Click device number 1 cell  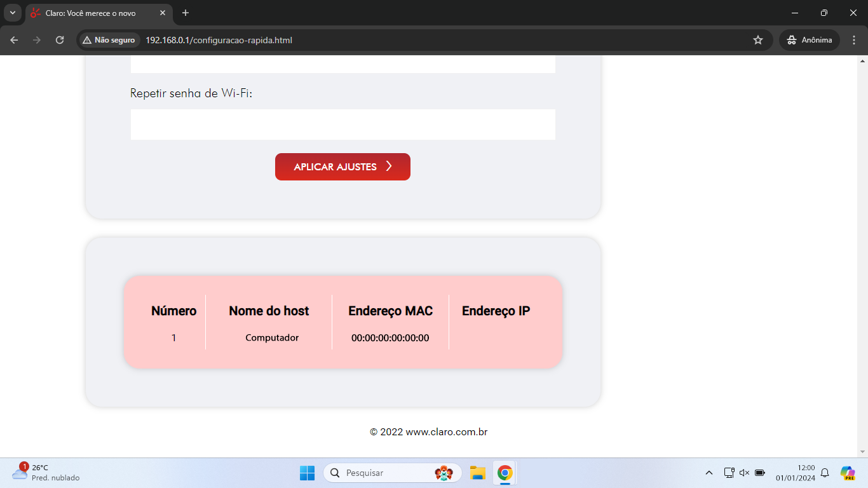point(173,338)
